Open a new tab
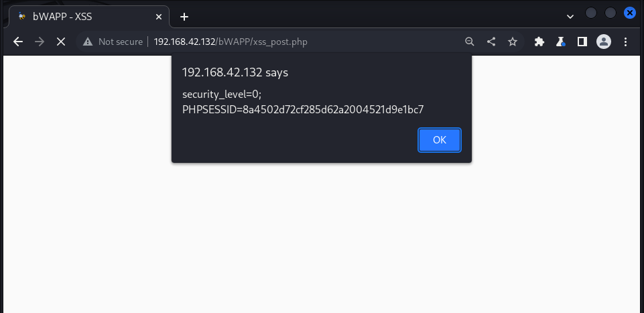644x313 pixels. tap(184, 16)
